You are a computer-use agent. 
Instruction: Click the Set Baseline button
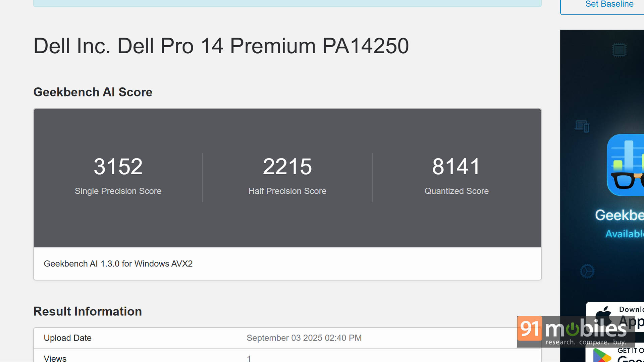pyautogui.click(x=609, y=4)
